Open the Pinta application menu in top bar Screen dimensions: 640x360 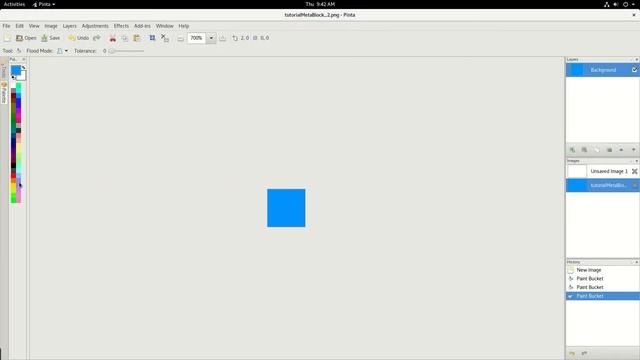pos(44,4)
